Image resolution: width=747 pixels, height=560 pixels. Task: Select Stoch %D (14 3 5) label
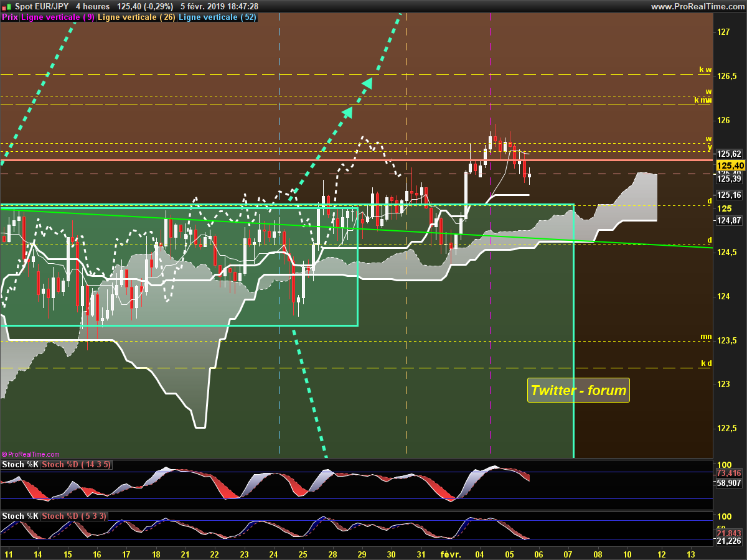tap(77, 465)
